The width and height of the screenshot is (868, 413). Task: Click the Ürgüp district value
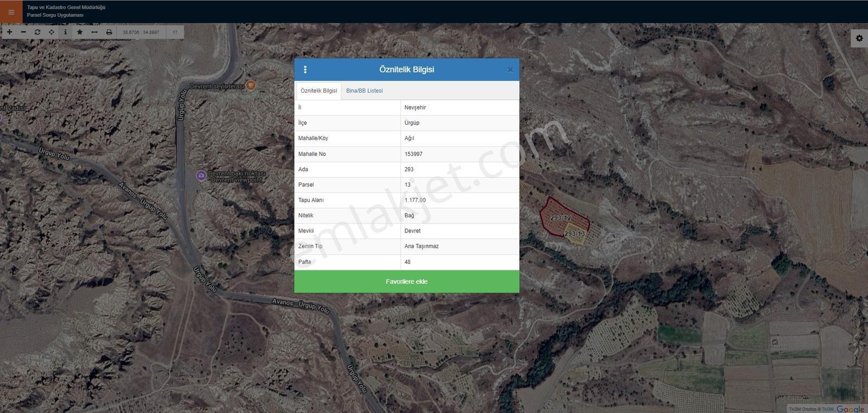pos(412,123)
